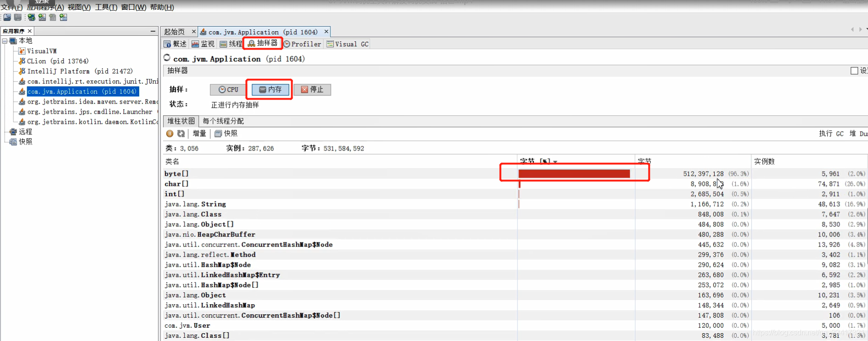Select the char[] row

514,184
